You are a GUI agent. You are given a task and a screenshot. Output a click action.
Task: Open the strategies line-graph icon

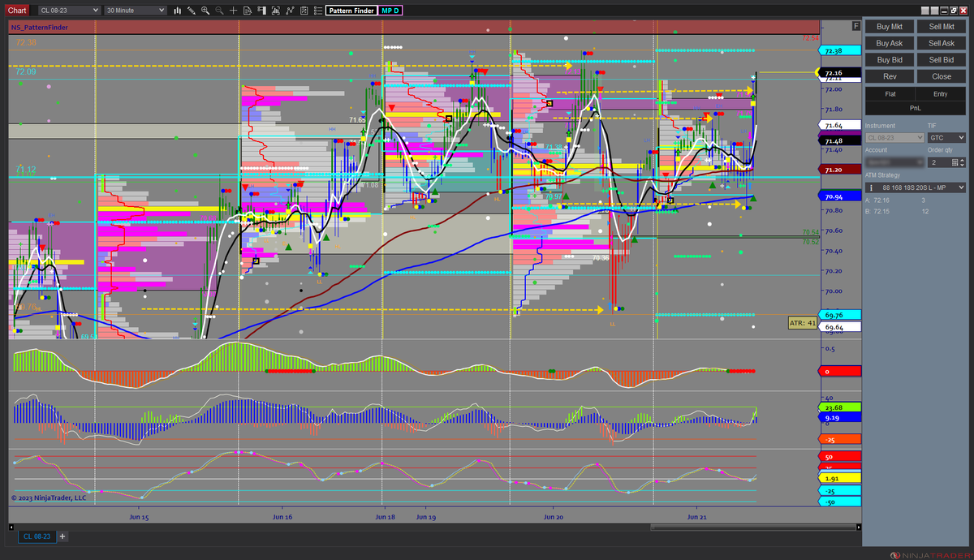point(290,11)
